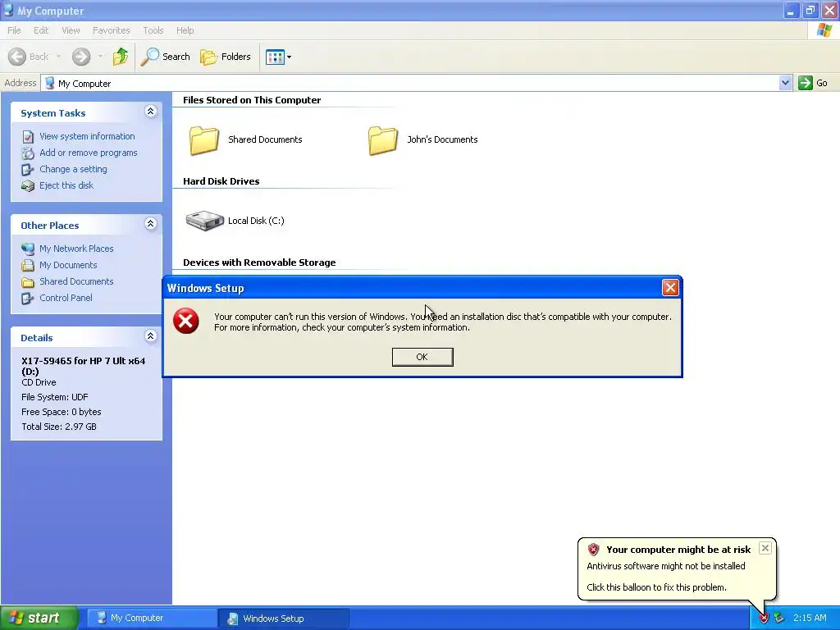This screenshot has width=840, height=630.
Task: Close the Windows Setup error dialog
Action: [670, 288]
